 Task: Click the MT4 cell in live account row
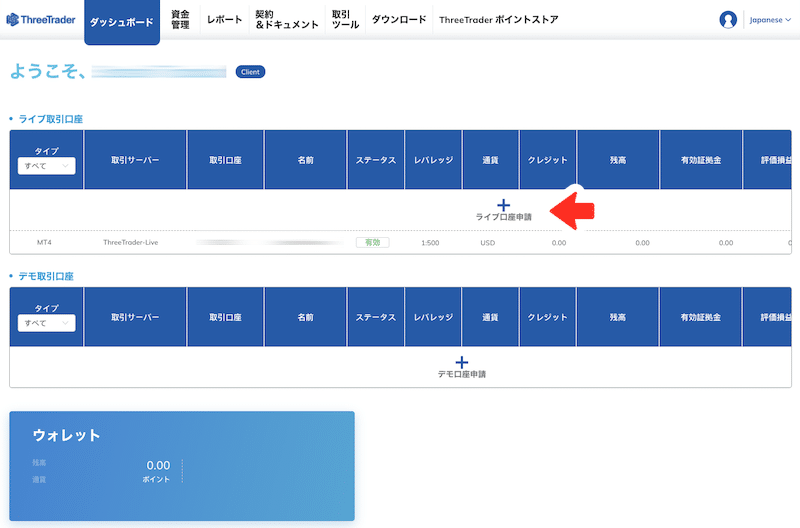pos(44,242)
